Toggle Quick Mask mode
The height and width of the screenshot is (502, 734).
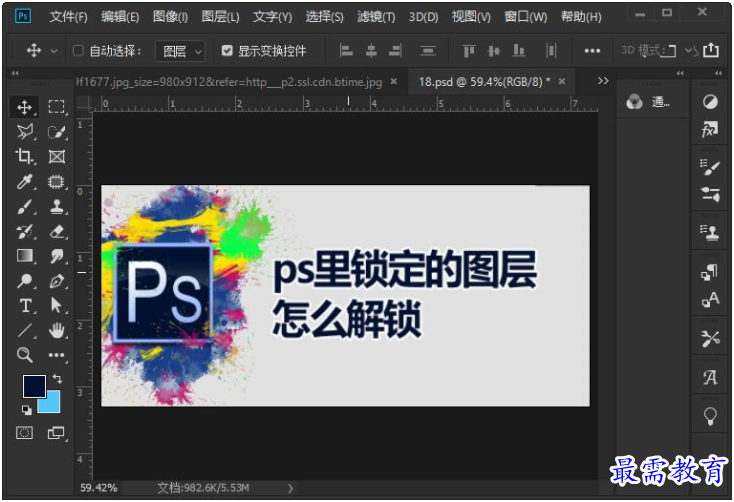[x=24, y=433]
